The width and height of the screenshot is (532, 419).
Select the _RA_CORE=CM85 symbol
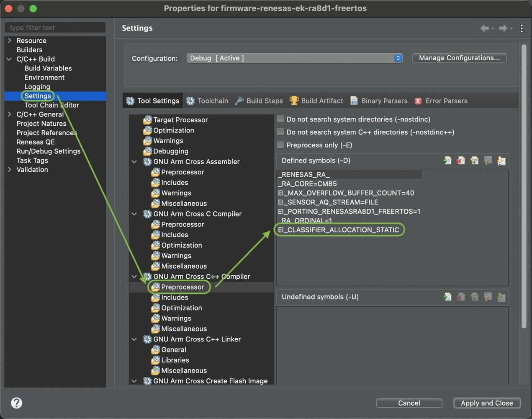pyautogui.click(x=307, y=184)
